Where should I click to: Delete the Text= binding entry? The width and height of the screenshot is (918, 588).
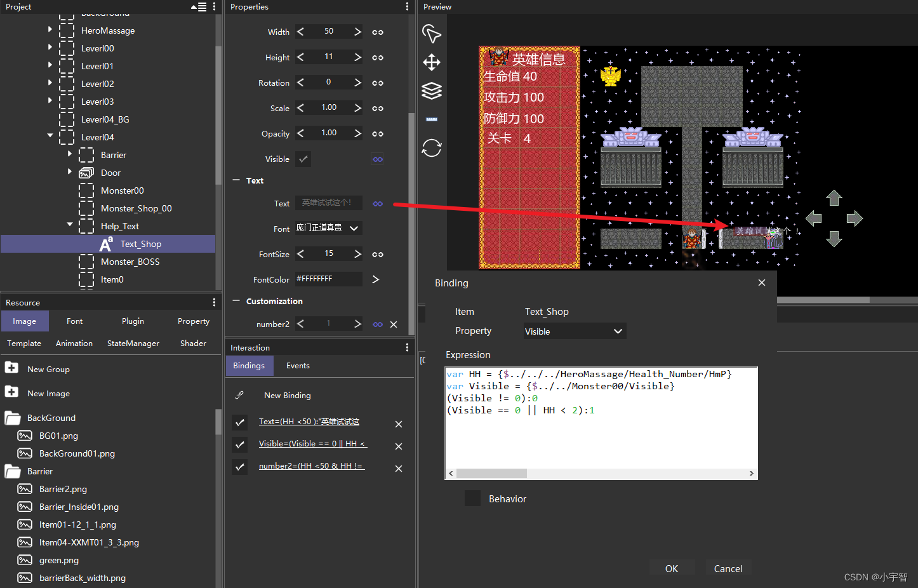399,424
